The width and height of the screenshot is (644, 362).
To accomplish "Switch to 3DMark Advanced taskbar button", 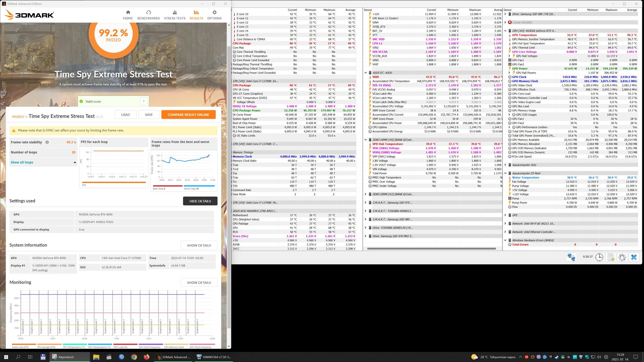I will click(x=173, y=357).
